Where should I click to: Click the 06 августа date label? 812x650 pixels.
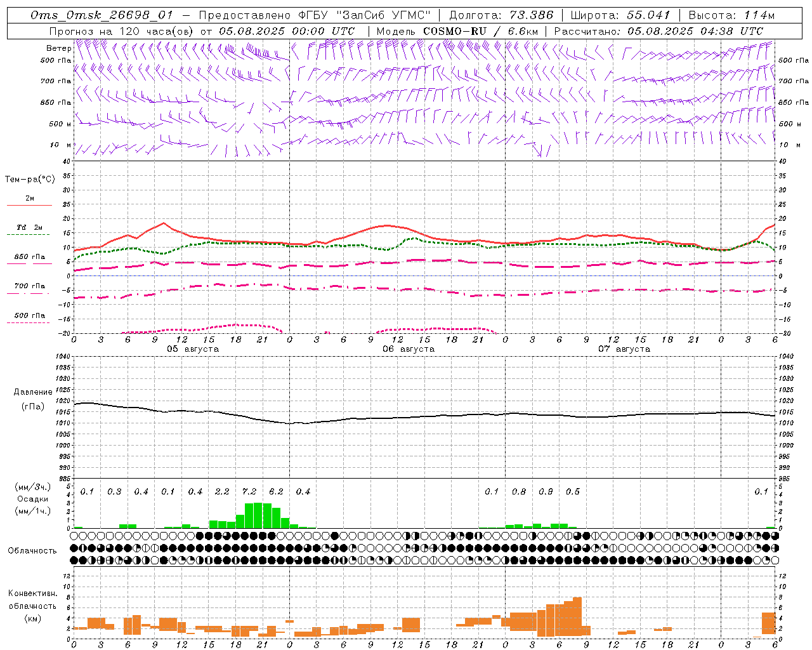coord(409,349)
